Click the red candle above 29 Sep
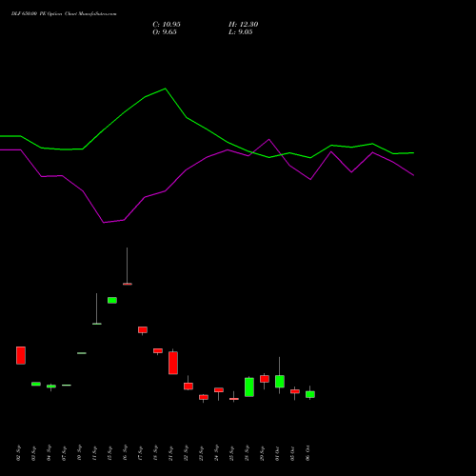The image size is (476, 476). pyautogui.click(x=265, y=379)
